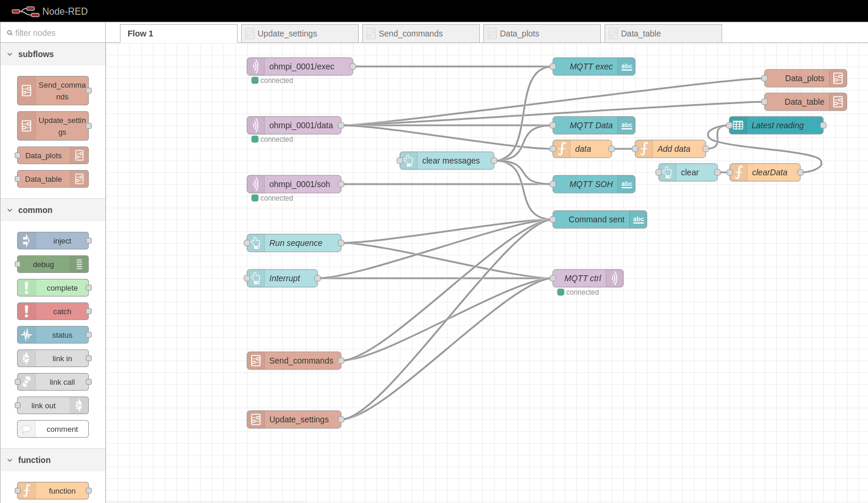The height and width of the screenshot is (503, 868).
Task: Click the table icon on Latest reading node
Action: click(738, 125)
